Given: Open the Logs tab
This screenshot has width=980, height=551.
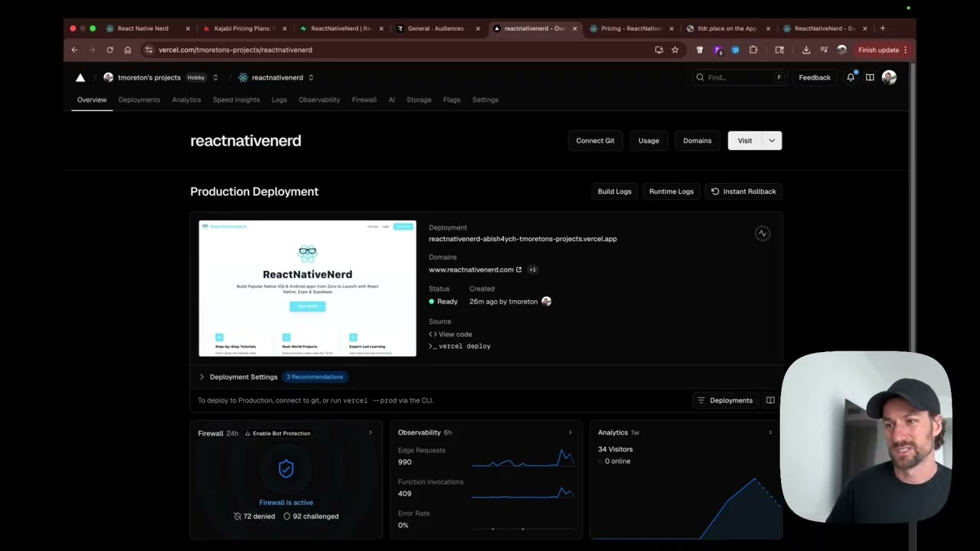Looking at the screenshot, I should pyautogui.click(x=279, y=99).
